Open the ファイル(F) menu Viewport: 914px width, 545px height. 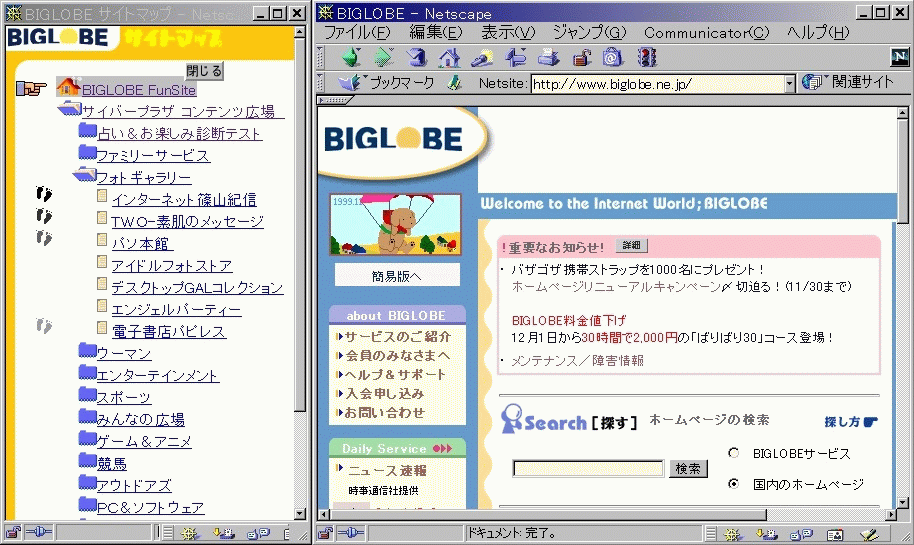[357, 33]
